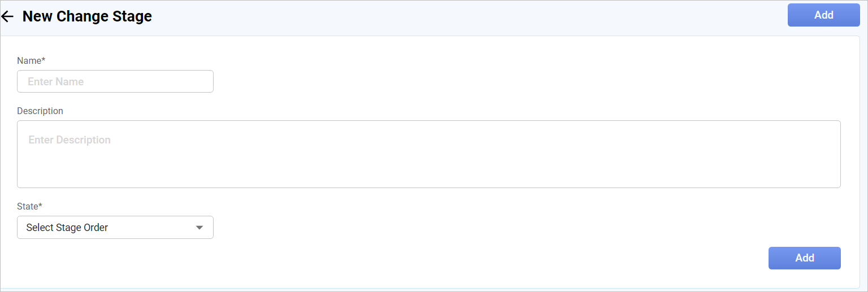Click the "Enter Description" placeholder text

pyautogui.click(x=70, y=140)
